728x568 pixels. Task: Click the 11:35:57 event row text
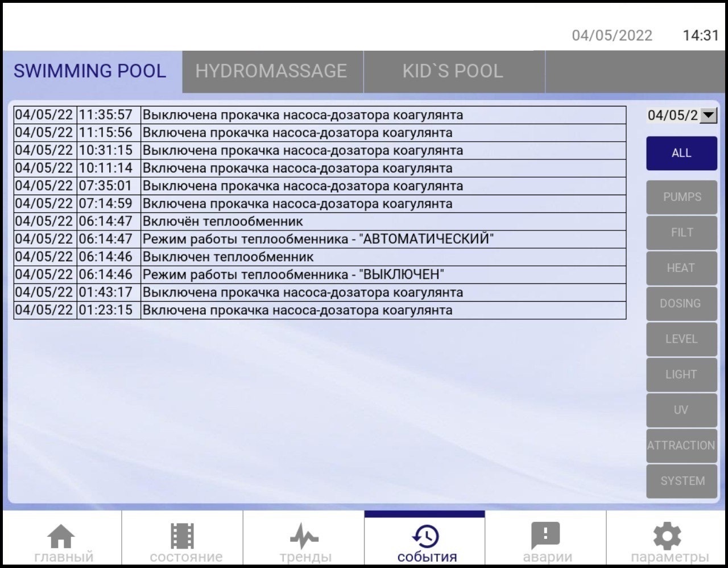[303, 115]
